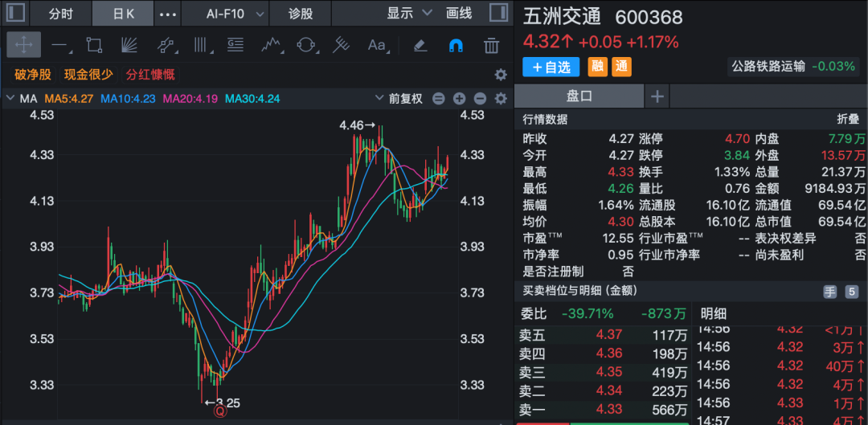This screenshot has width=868, height=425.
Task: Select the fan lines drawing tool
Action: click(129, 45)
